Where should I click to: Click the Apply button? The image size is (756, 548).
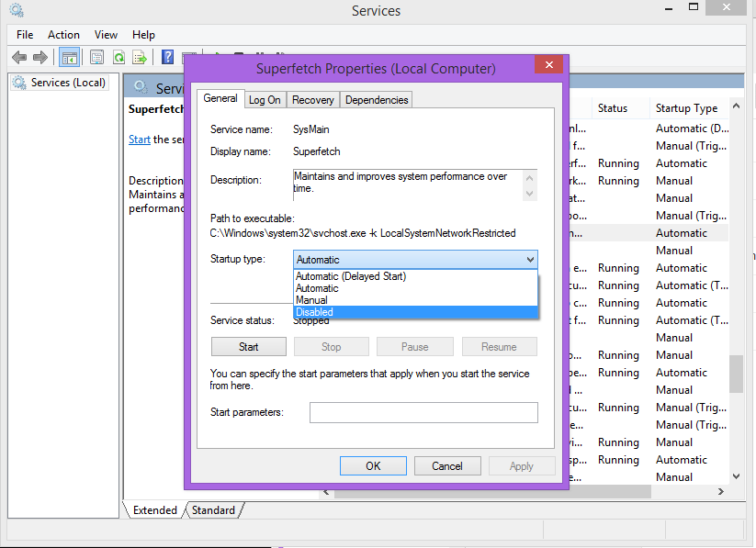pyautogui.click(x=522, y=466)
